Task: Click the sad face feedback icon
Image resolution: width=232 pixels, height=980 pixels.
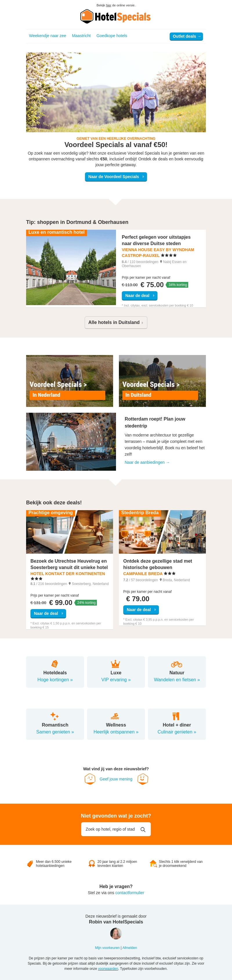Action: [x=90, y=778]
